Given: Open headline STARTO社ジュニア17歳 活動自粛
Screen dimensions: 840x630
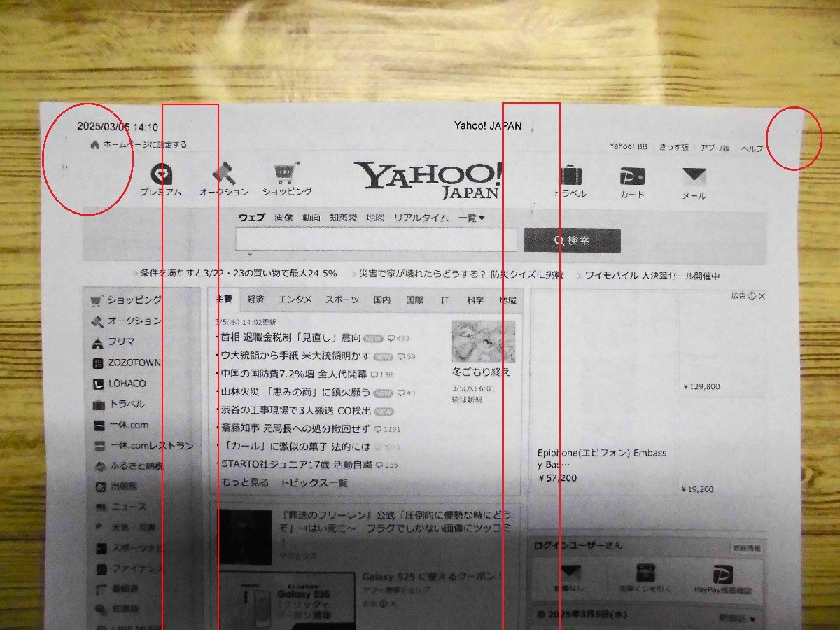Looking at the screenshot, I should 296,465.
